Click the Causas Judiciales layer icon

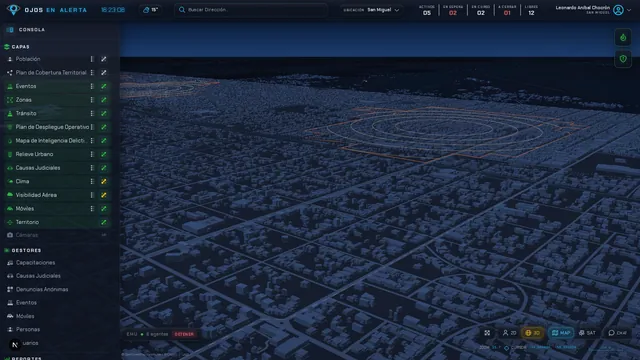point(10,168)
